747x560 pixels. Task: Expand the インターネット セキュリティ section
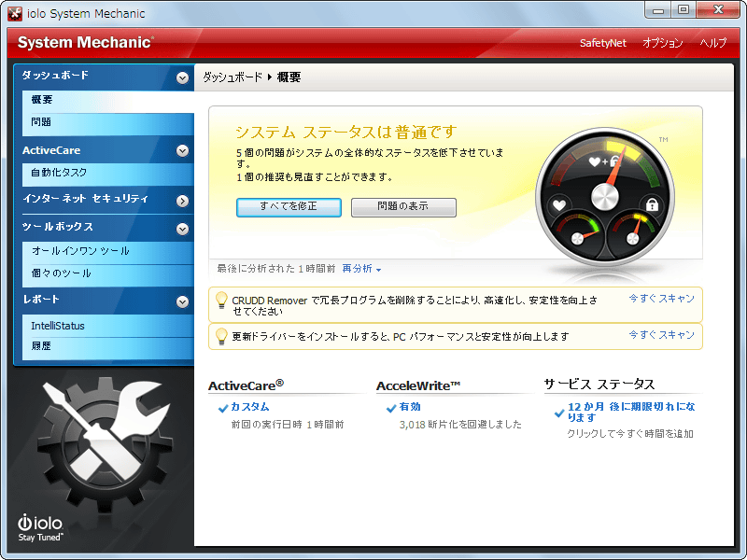click(x=182, y=201)
